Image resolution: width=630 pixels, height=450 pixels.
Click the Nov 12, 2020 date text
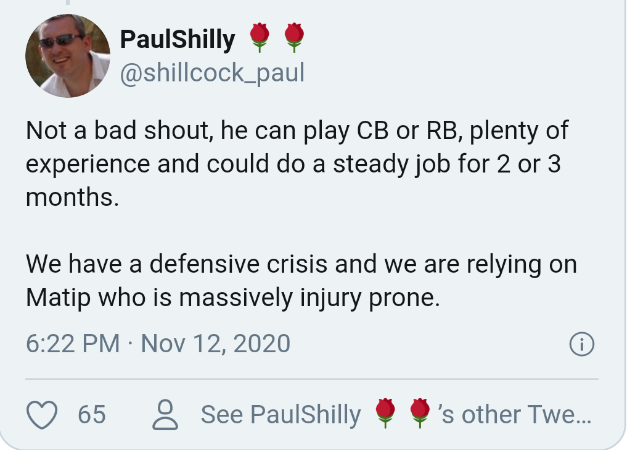point(215,345)
